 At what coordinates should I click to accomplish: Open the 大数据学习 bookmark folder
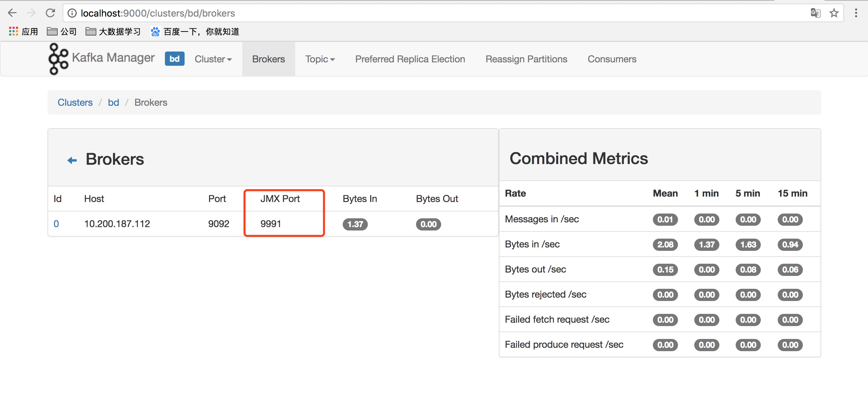[113, 32]
